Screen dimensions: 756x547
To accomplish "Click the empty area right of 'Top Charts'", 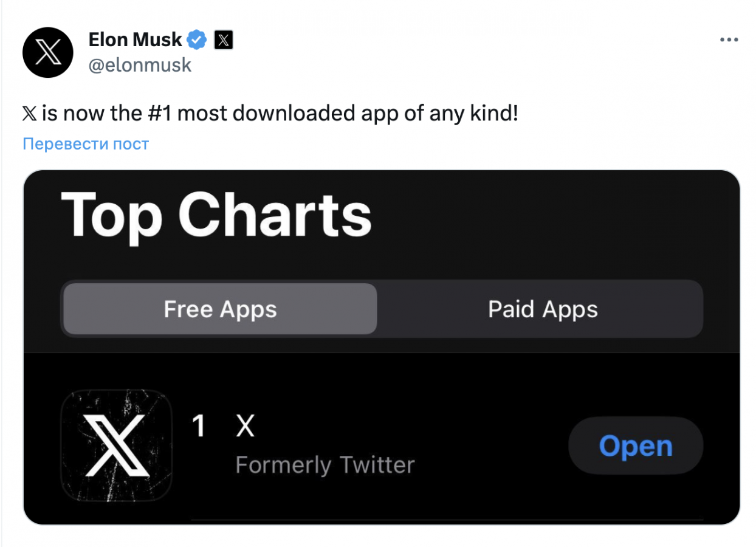I will (x=547, y=216).
